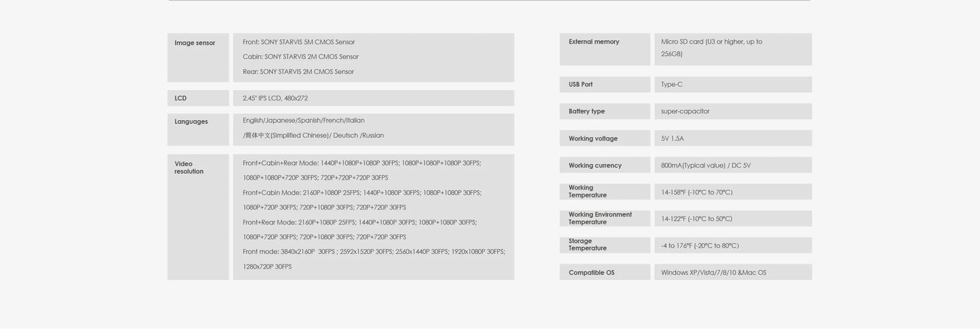Viewport: 980px width, 329px height.
Task: Click the External memory label
Action: (594, 41)
